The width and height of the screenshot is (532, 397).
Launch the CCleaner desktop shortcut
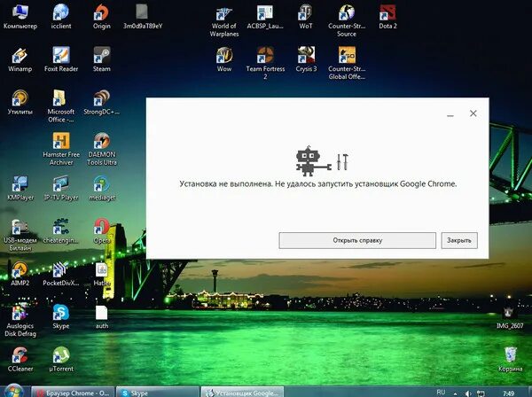pos(20,360)
